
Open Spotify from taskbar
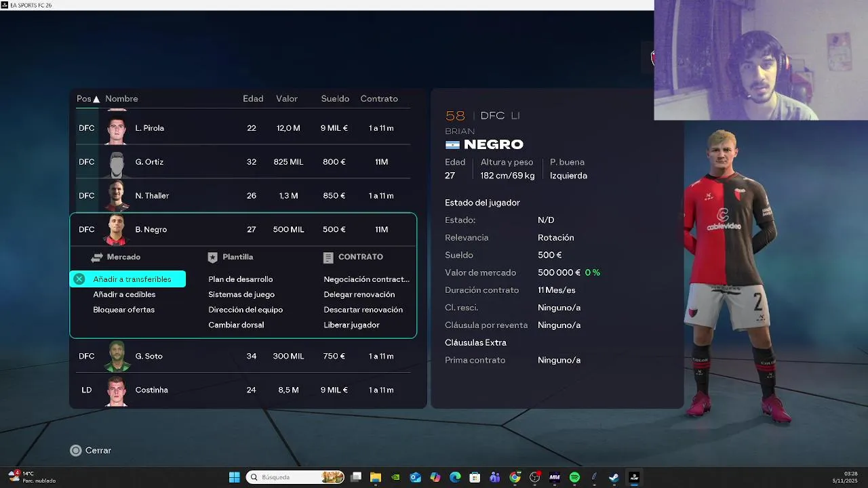click(x=574, y=477)
